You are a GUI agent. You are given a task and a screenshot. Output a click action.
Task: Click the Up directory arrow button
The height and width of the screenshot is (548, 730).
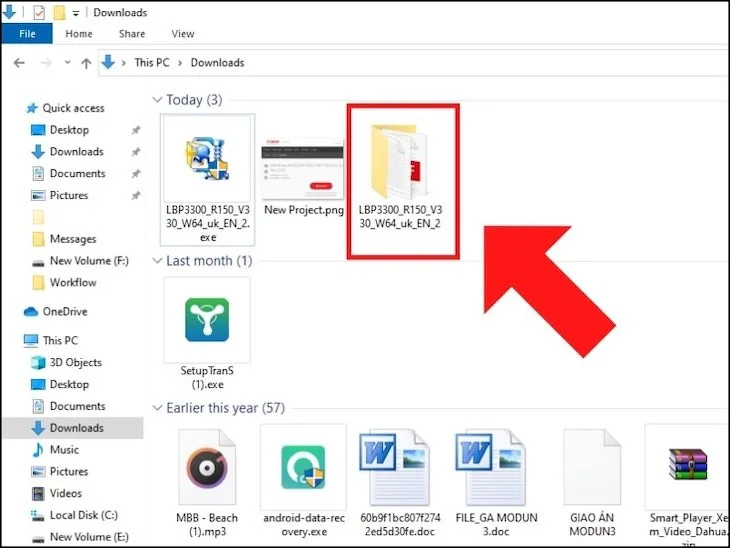coord(86,63)
